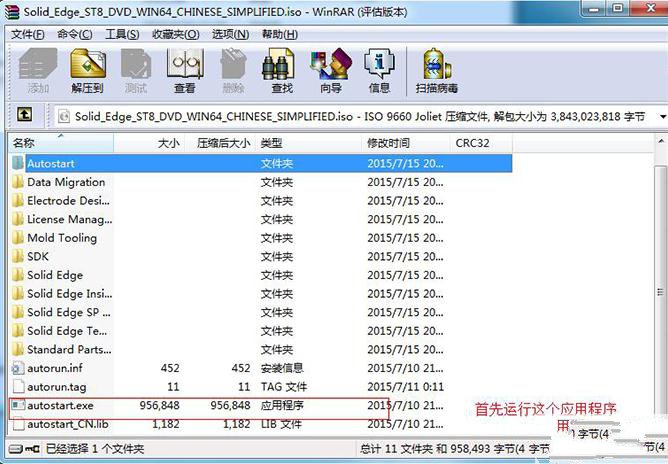Select the Solid Edge folder name
This screenshot has height=464, width=668.
pos(55,275)
